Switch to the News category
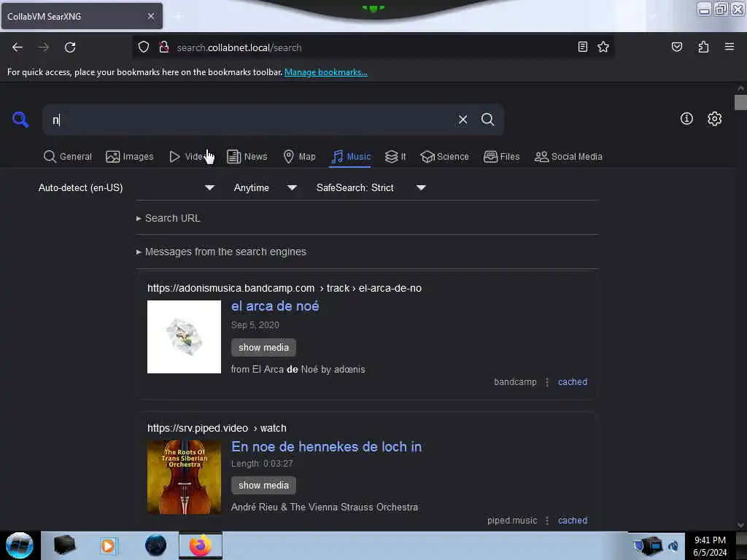The height and width of the screenshot is (560, 747). pos(247,157)
